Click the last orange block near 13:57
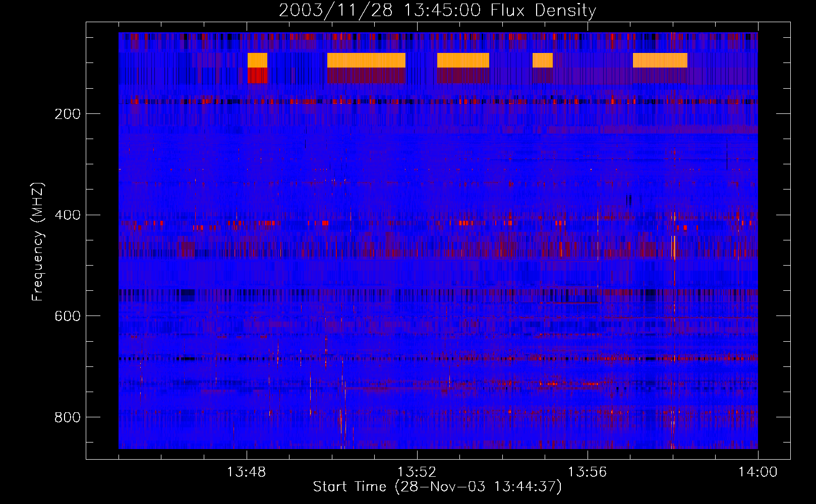Viewport: 816px width, 504px height. coord(660,60)
